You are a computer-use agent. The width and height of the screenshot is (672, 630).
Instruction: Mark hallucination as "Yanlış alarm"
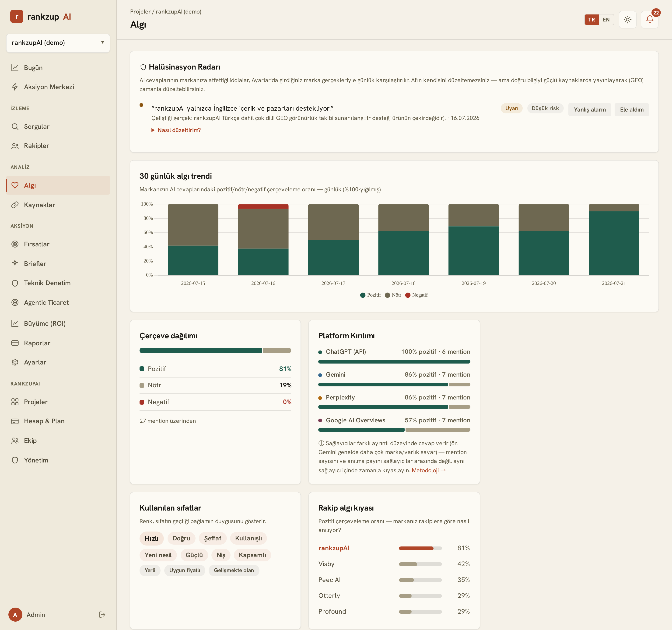pos(590,109)
